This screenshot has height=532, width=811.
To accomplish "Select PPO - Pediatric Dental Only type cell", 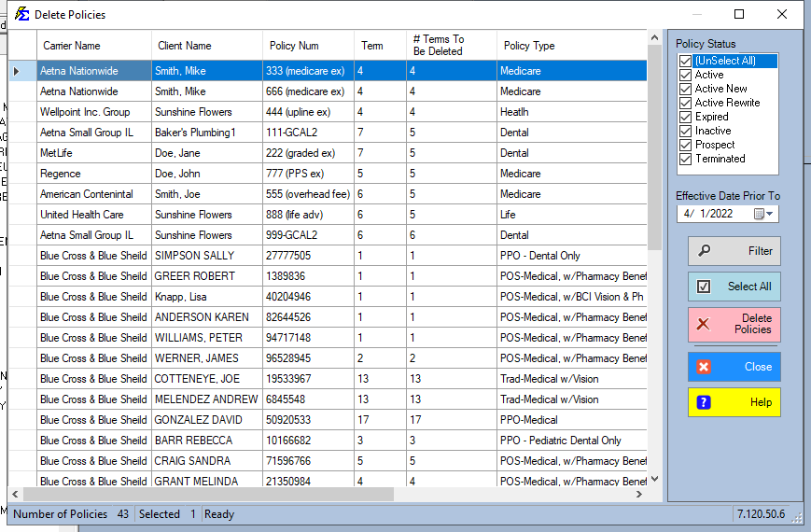I will 572,441.
